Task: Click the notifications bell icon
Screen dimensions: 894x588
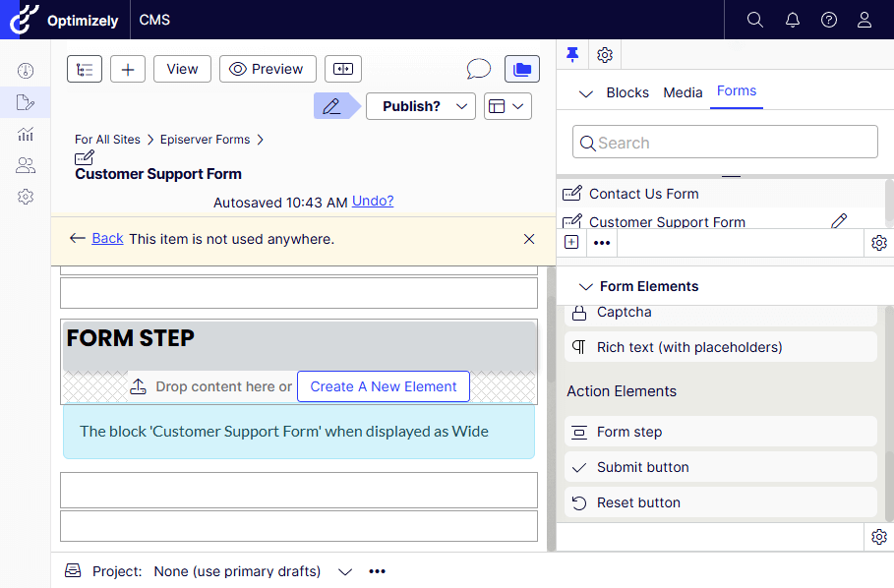Action: (x=792, y=20)
